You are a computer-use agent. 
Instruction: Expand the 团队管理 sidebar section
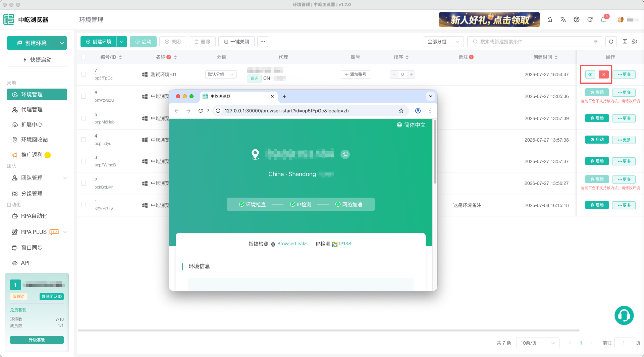pyautogui.click(x=65, y=178)
